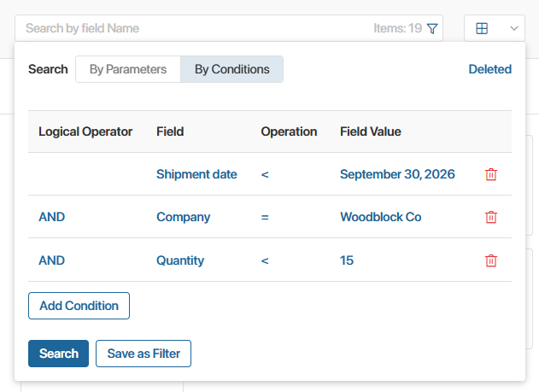The height and width of the screenshot is (392, 539).
Task: Edit value Woodblock Co
Action: coord(380,217)
